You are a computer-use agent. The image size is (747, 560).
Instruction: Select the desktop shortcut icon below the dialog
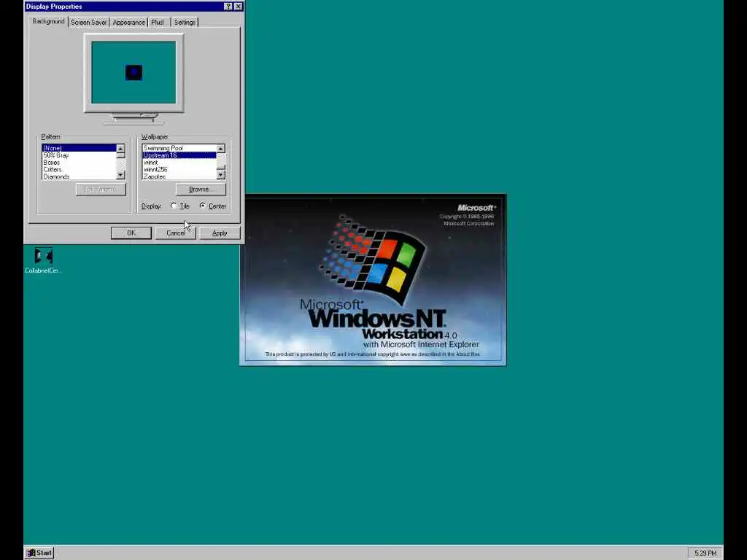pos(43,260)
